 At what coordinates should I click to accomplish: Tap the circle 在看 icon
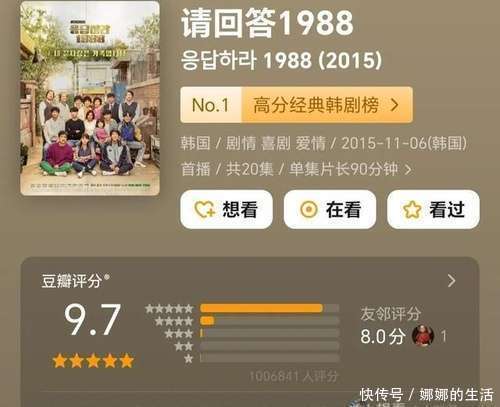309,210
